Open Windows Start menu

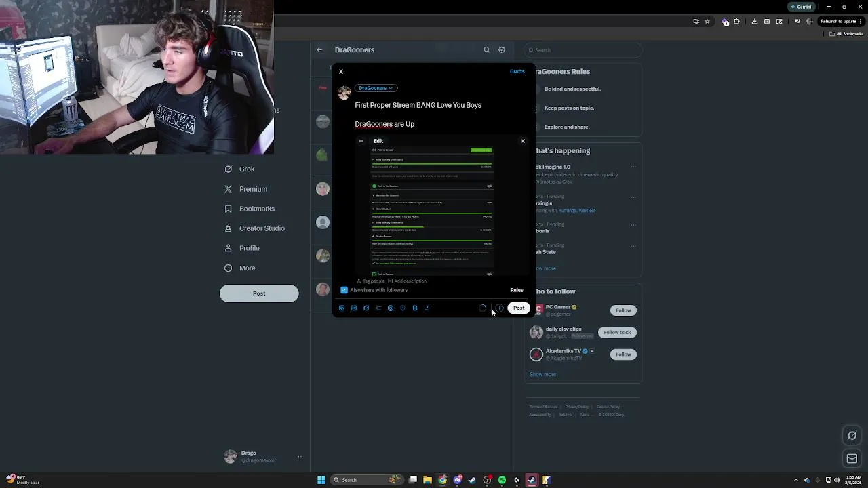(x=321, y=480)
